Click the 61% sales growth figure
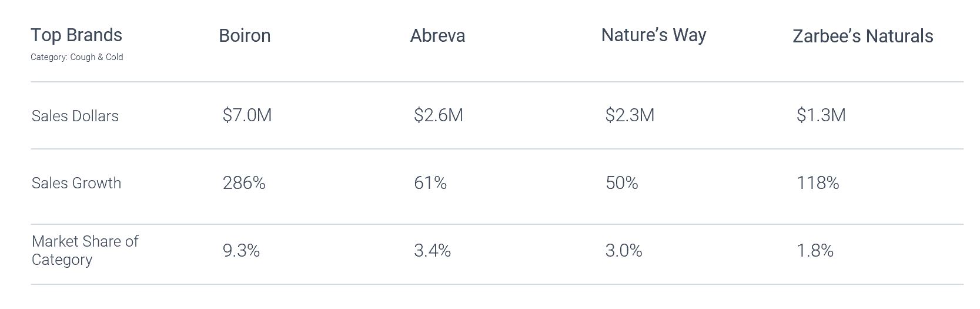 tap(430, 183)
